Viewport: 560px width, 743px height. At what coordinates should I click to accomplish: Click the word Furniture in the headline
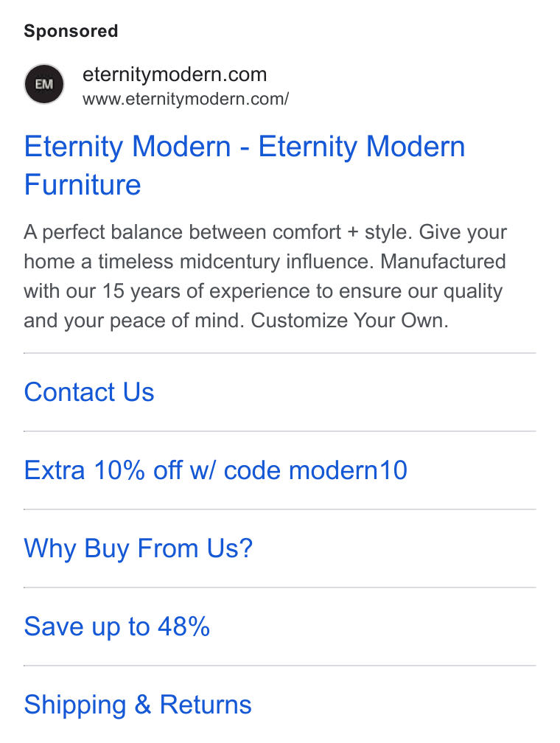tap(83, 185)
